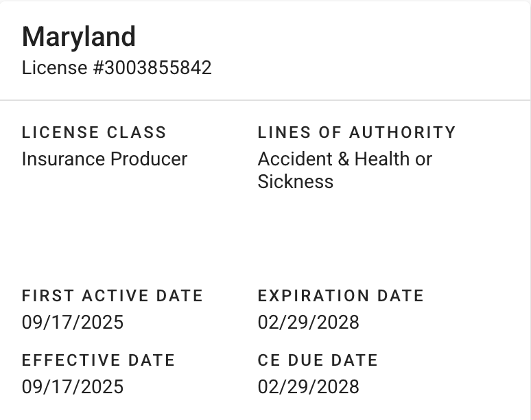Screen dimensions: 531x420
Task: Click the horizontal divider below the license number
Action: [265, 100]
